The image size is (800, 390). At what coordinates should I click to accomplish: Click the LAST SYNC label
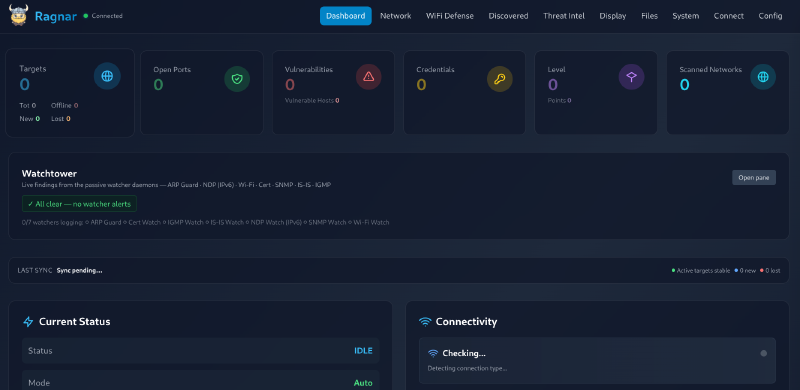[x=35, y=271]
